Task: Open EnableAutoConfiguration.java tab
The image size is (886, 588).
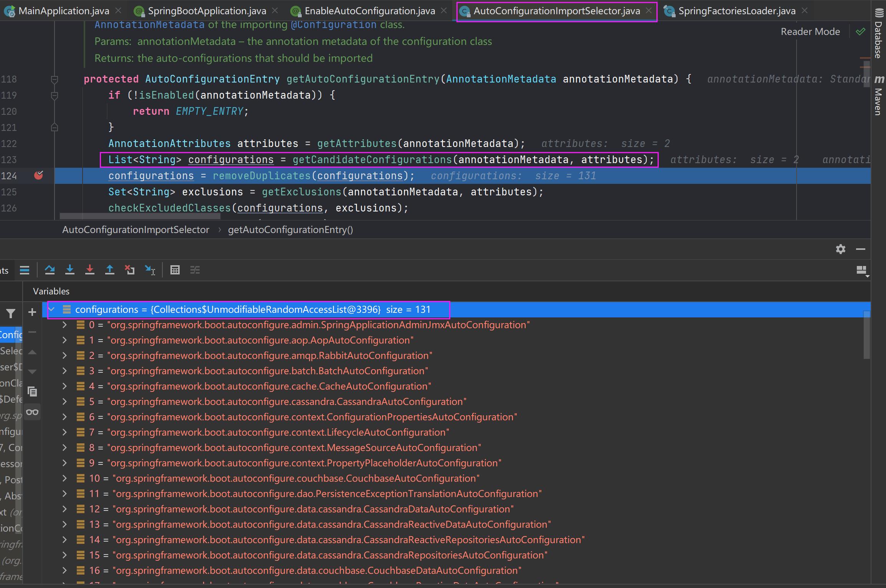Action: 370,11
